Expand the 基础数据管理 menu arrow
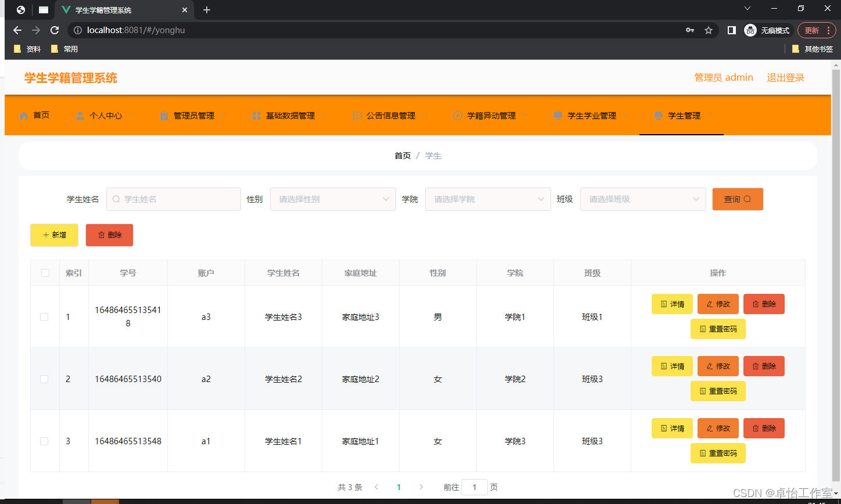This screenshot has width=841, height=504. 324,115
